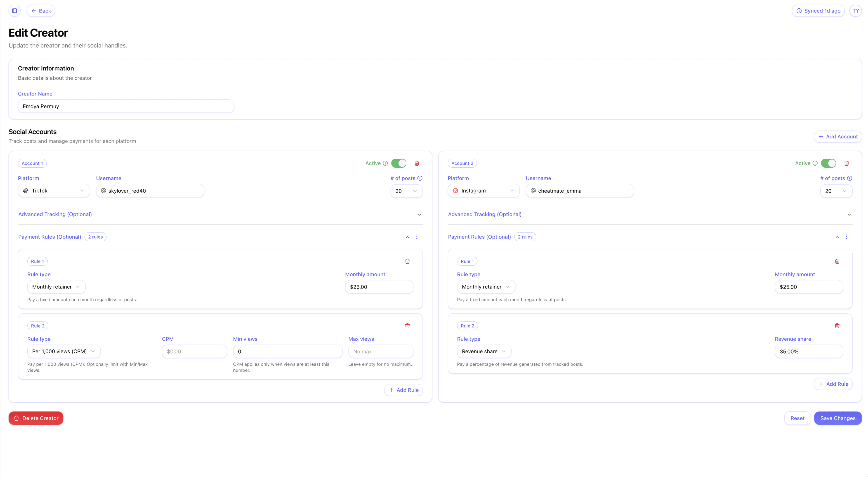Toggle the sidebar panel icon
The width and height of the screenshot is (868, 488).
coord(14,11)
